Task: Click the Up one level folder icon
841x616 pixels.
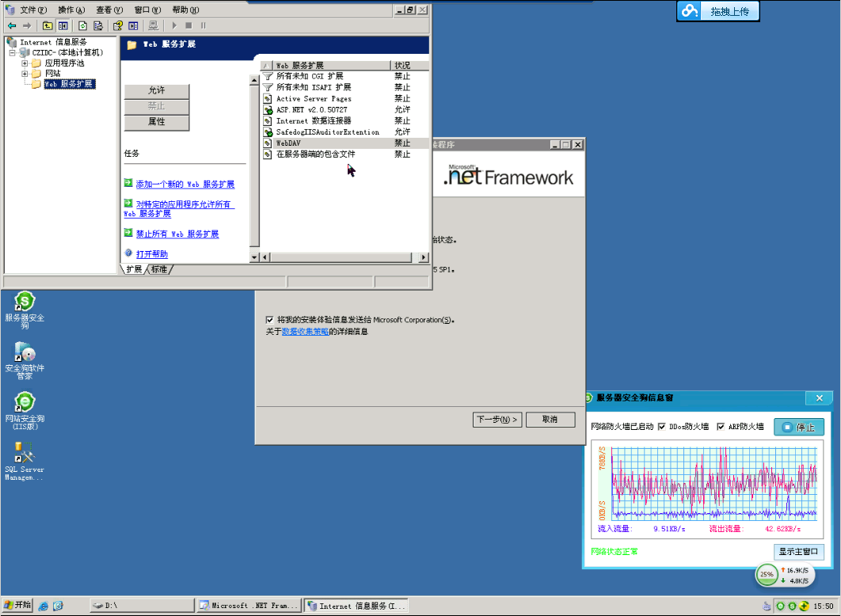Action: click(48, 25)
